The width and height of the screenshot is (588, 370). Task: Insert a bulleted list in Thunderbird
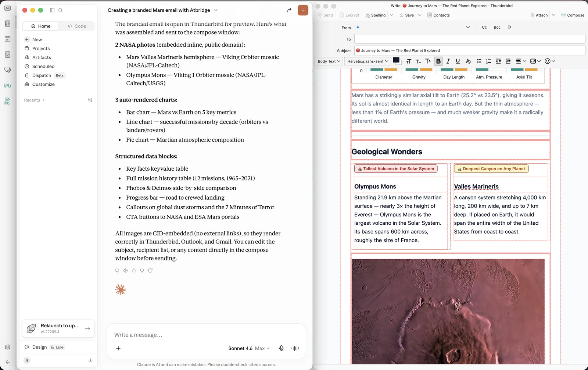pos(479,61)
